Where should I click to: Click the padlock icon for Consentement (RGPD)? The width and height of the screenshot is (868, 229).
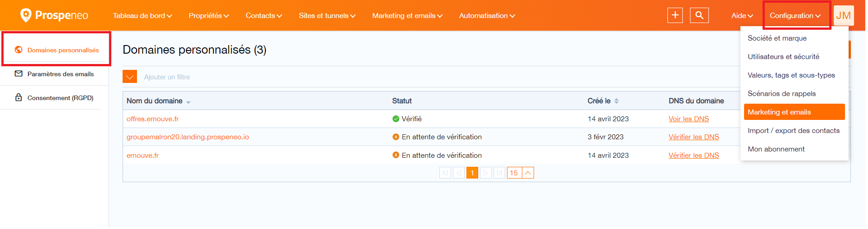point(18,97)
